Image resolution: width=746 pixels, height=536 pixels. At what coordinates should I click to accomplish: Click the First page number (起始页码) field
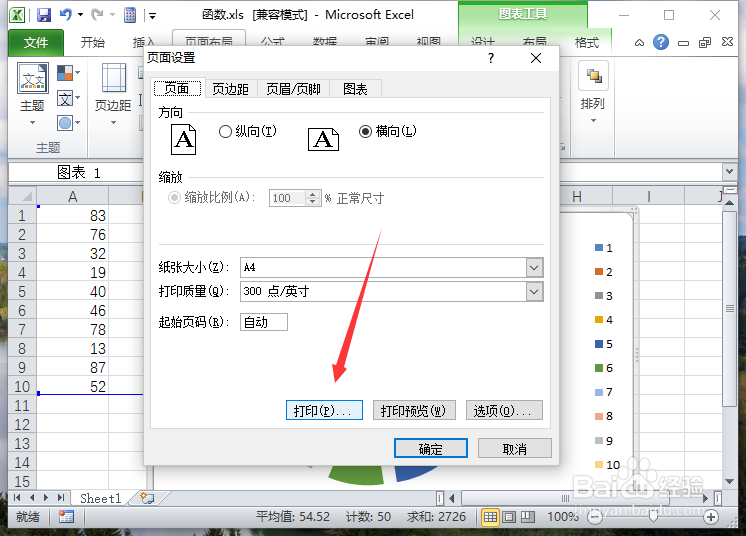pyautogui.click(x=264, y=322)
